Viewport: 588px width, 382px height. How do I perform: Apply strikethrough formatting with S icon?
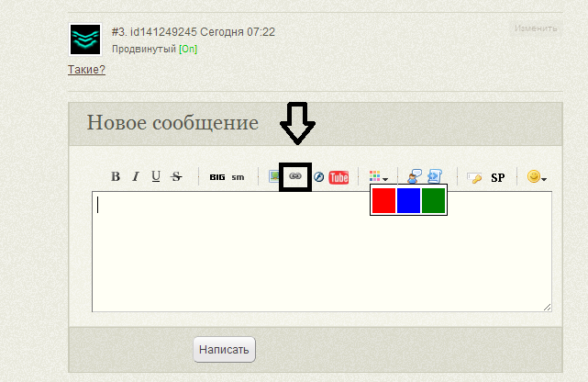[176, 176]
